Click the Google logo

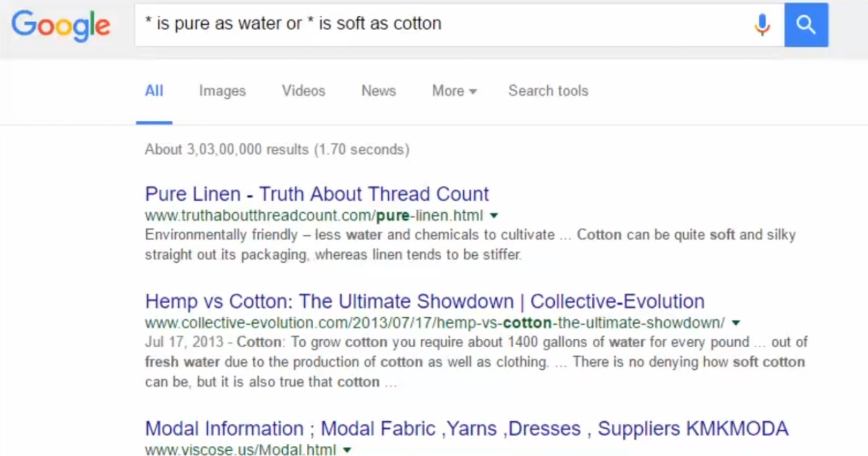(x=61, y=25)
